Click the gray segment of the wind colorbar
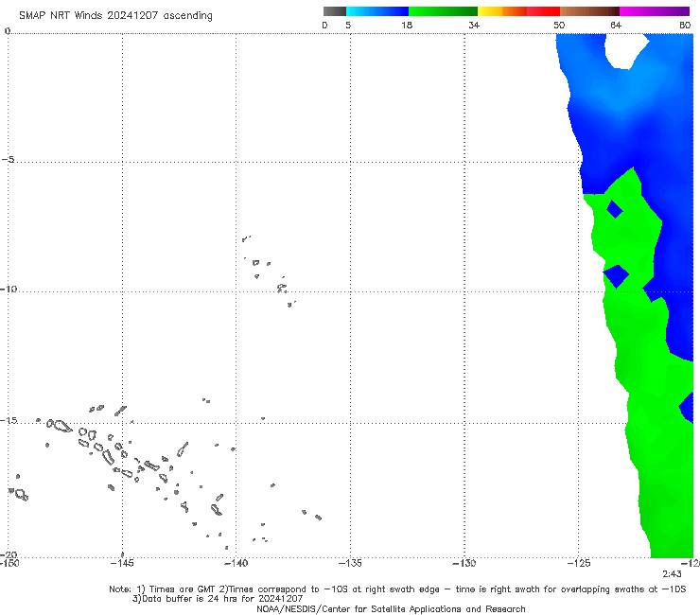Screen dimensions: 700x615 (334, 11)
